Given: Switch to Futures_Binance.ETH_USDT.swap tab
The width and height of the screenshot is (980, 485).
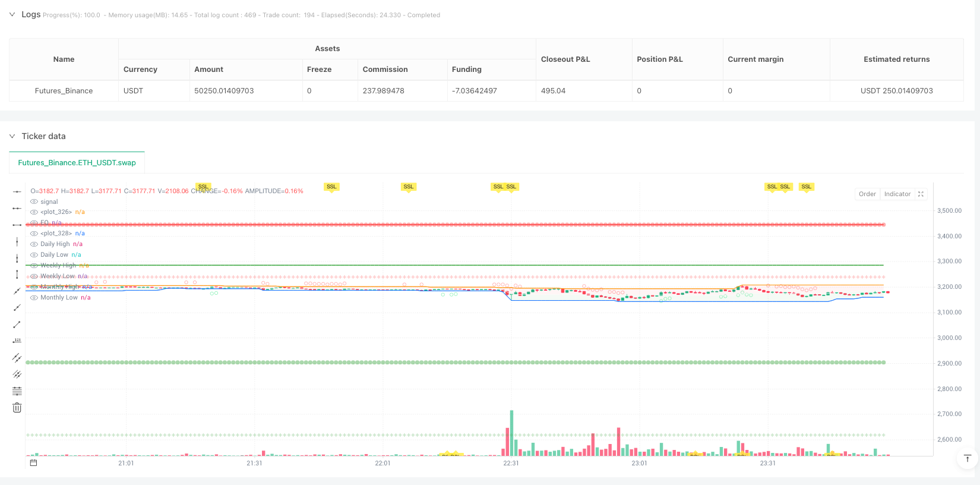Looking at the screenshot, I should (x=77, y=162).
